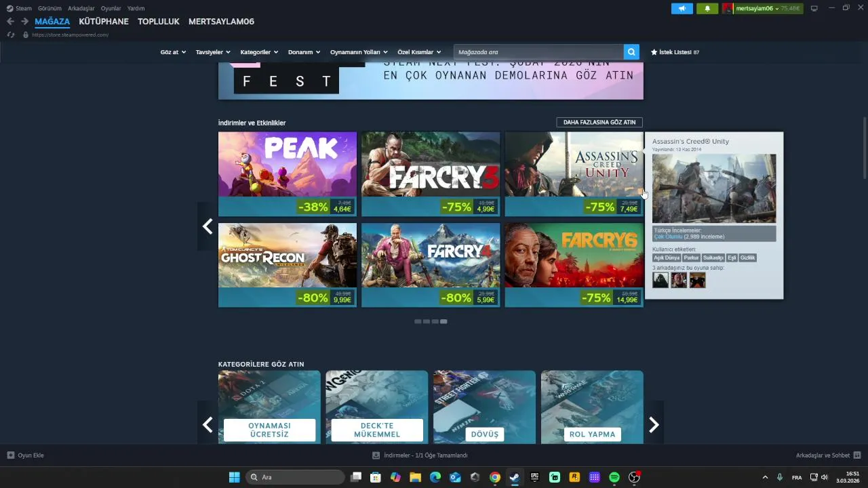Open the Oyunlar menu

[111, 8]
